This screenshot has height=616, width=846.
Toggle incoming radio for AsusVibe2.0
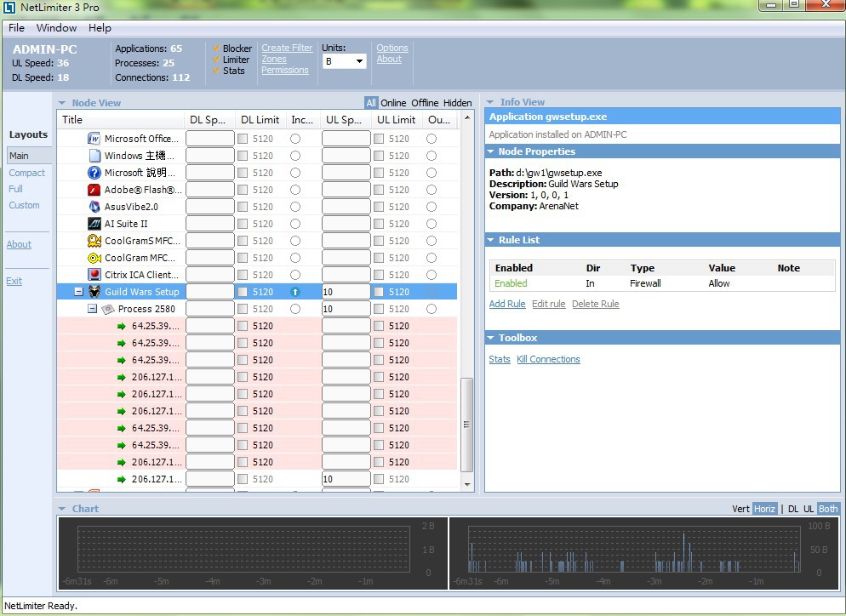(x=294, y=207)
